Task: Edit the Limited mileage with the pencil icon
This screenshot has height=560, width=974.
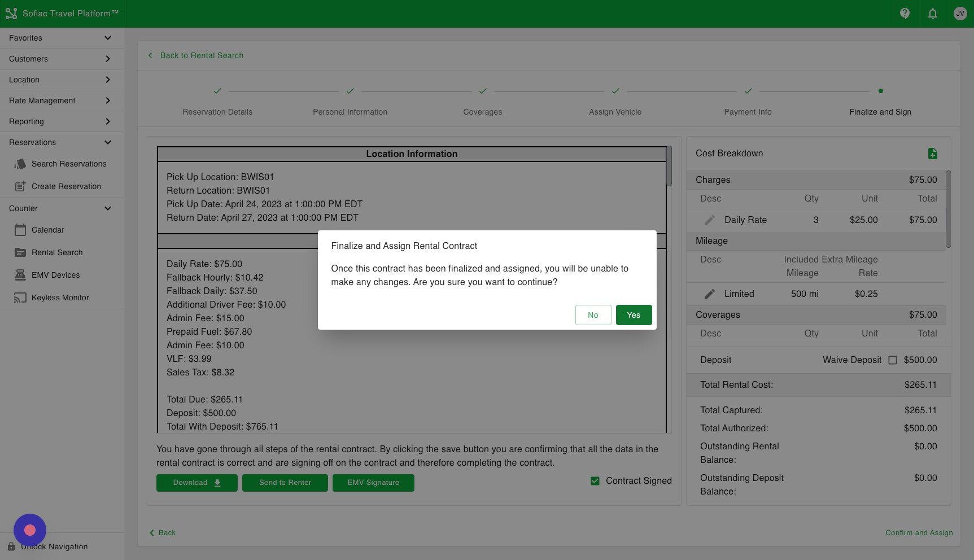Action: (710, 294)
